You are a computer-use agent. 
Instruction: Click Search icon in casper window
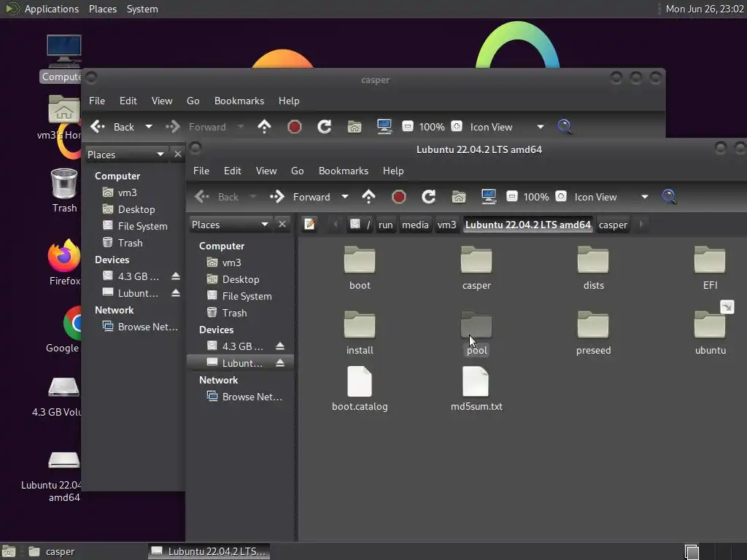[565, 126]
